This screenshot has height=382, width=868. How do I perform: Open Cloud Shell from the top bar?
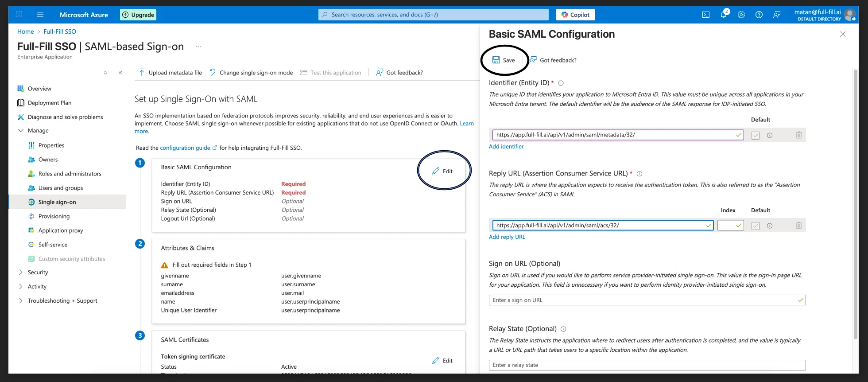click(706, 15)
